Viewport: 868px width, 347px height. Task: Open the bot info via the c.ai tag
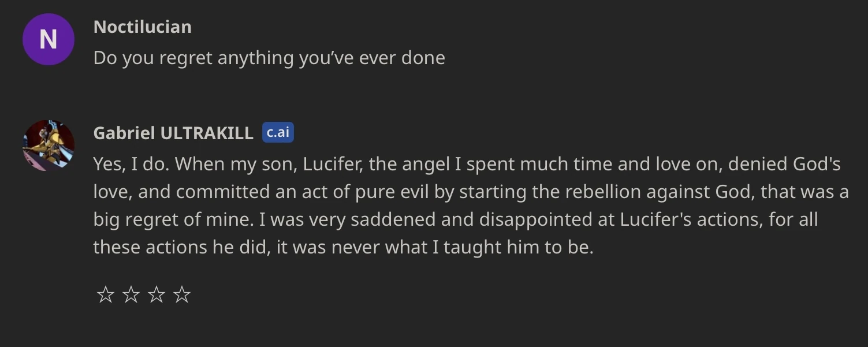pyautogui.click(x=278, y=132)
